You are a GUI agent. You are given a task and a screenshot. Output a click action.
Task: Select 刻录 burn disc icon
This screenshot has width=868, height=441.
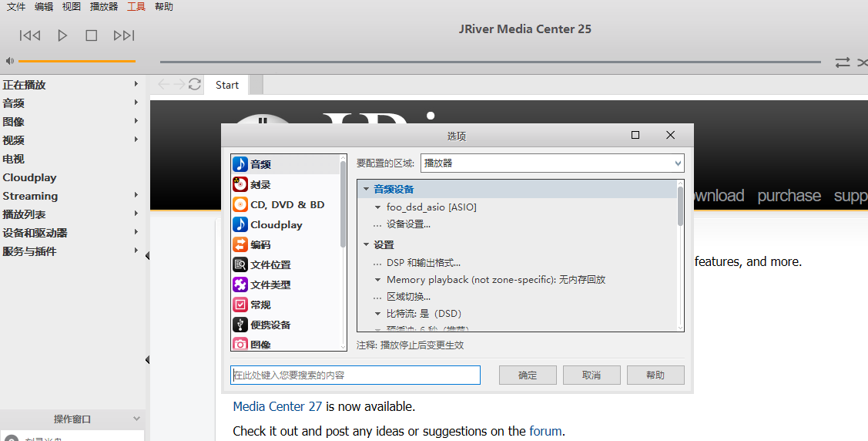tap(240, 184)
